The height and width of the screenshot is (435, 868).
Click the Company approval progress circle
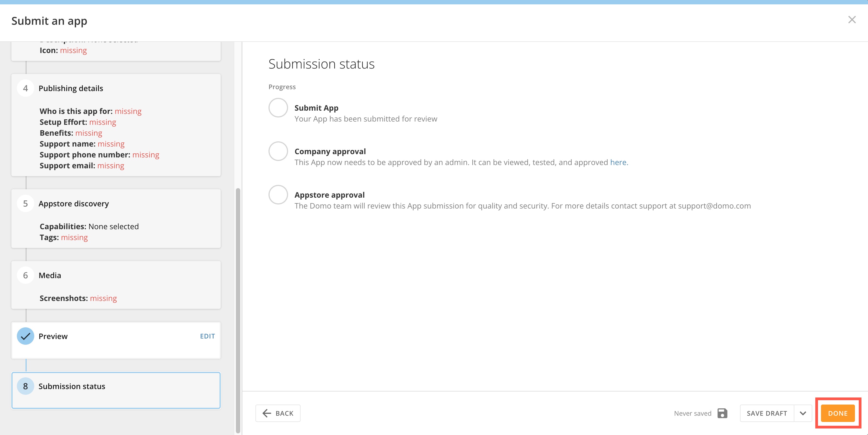pos(278,151)
